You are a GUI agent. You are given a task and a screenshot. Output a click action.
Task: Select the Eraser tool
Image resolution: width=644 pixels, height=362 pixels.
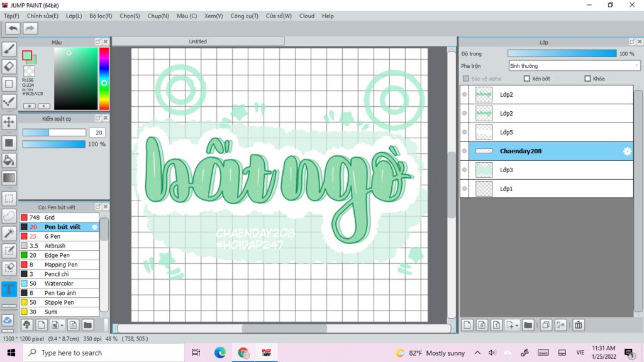[9, 67]
